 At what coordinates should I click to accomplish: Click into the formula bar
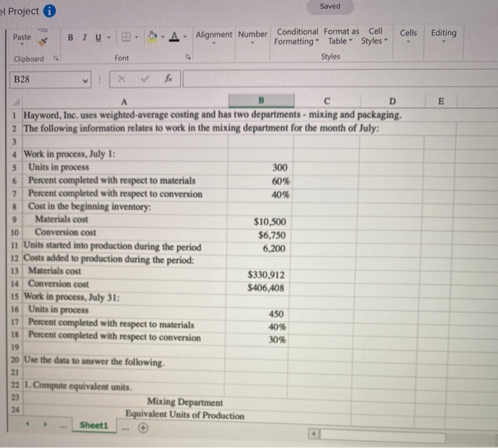click(340, 78)
